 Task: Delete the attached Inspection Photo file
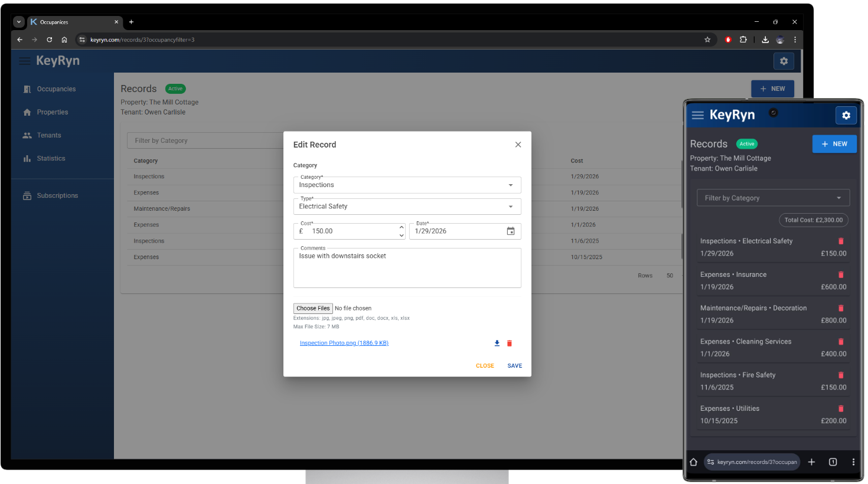coord(510,342)
